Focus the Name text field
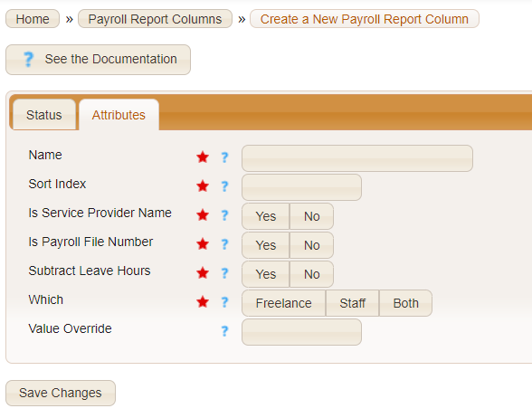The width and height of the screenshot is (532, 418). point(357,158)
